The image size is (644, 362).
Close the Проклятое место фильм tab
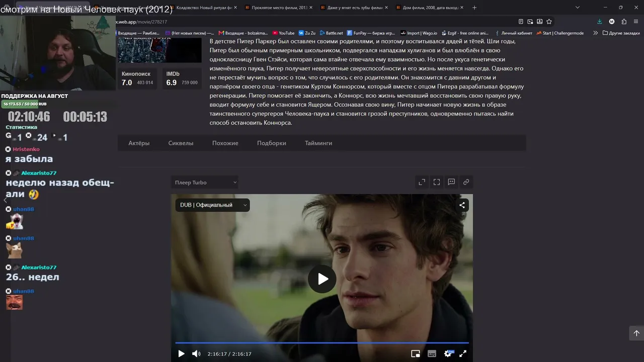pos(310,8)
